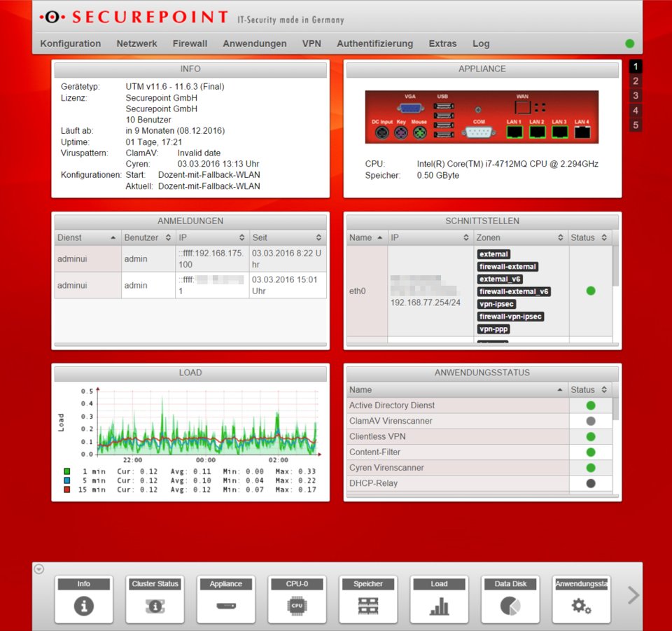Viewport: 672px width, 631px height.
Task: Sort Schnittstellen by Zonen column
Action: point(521,237)
